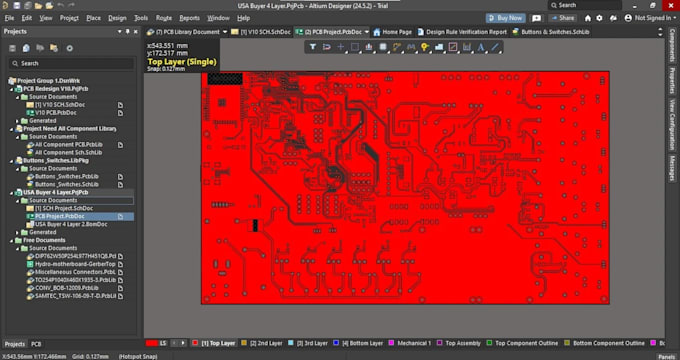
Task: Click the Share button
Action: [562, 18]
